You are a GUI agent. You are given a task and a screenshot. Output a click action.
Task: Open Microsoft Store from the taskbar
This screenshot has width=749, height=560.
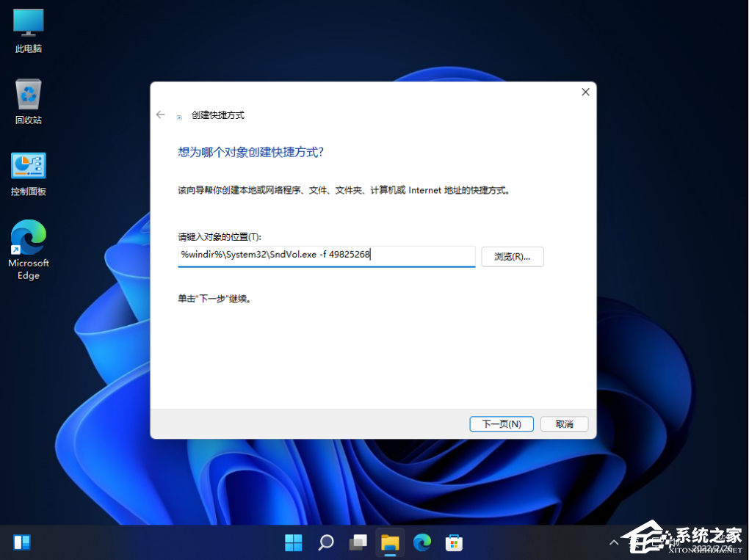454,542
